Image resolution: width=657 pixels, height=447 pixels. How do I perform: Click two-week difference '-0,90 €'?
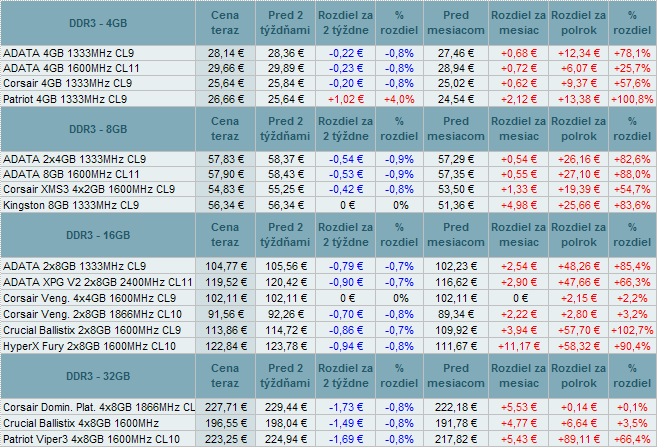346,282
